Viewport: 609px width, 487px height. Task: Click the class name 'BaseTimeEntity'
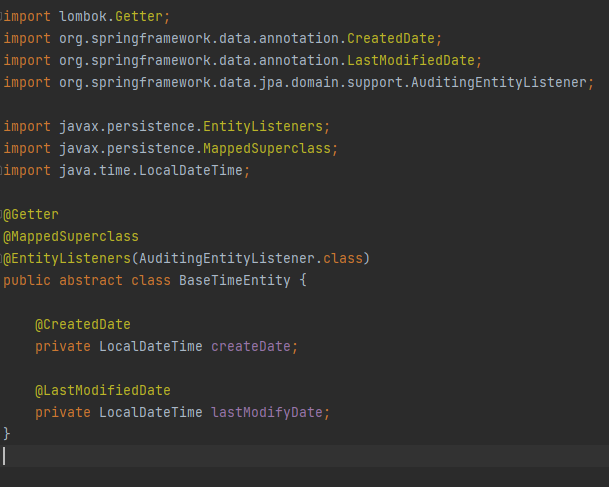click(235, 280)
